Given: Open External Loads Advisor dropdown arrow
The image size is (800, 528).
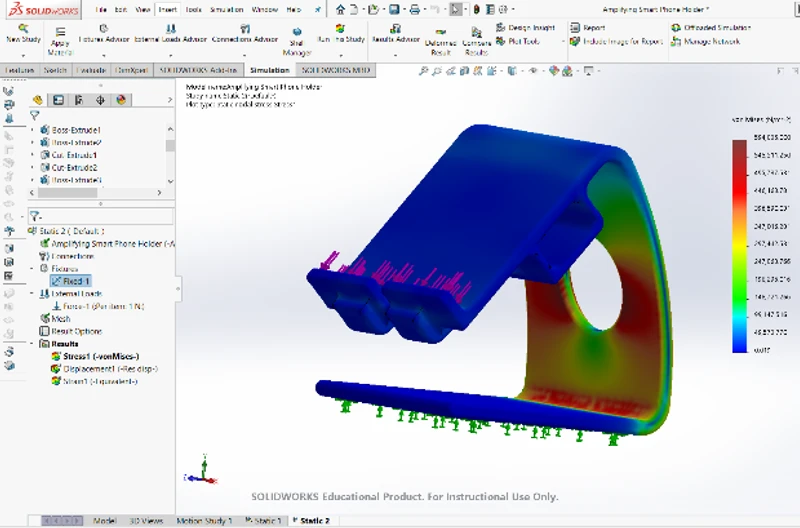Looking at the screenshot, I should click(x=170, y=54).
